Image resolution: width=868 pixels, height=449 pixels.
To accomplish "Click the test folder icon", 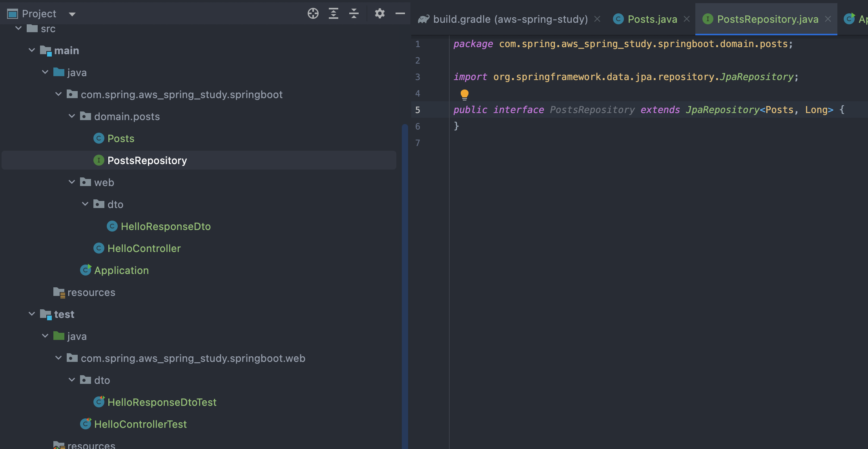I will [x=46, y=314].
